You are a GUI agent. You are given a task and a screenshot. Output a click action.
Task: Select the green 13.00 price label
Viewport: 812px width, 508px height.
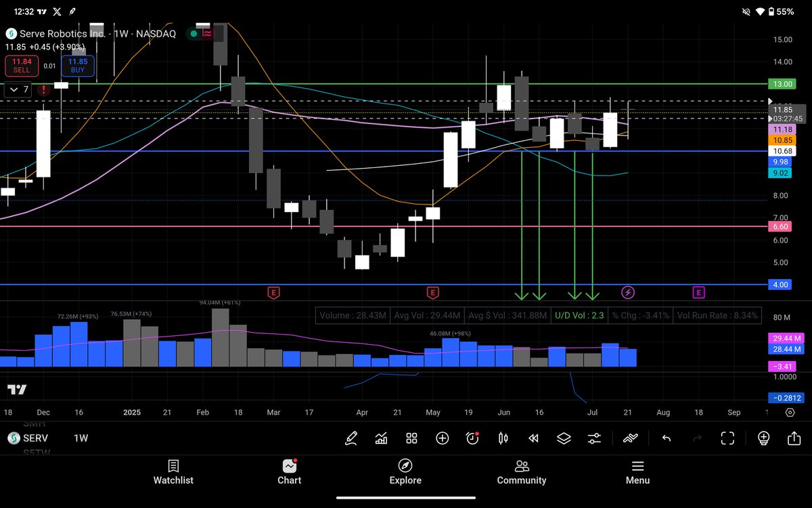click(x=782, y=84)
